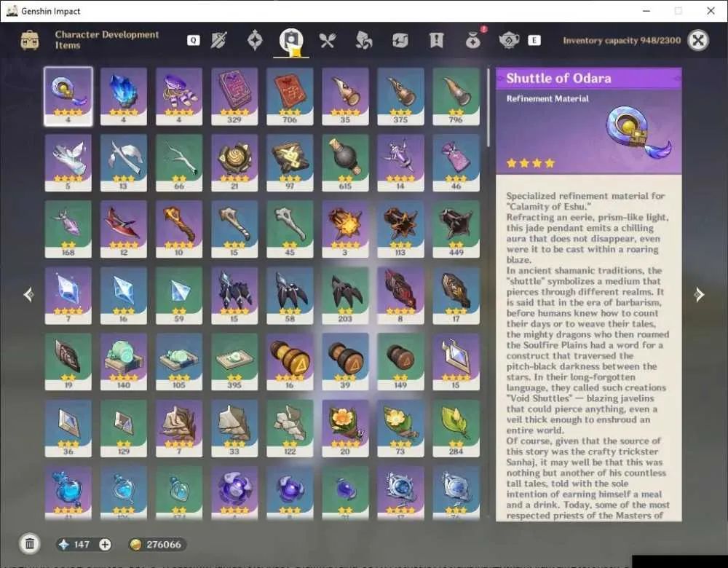Image resolution: width=728 pixels, height=568 pixels.
Task: Close the inventory with the X button
Action: coord(698,40)
